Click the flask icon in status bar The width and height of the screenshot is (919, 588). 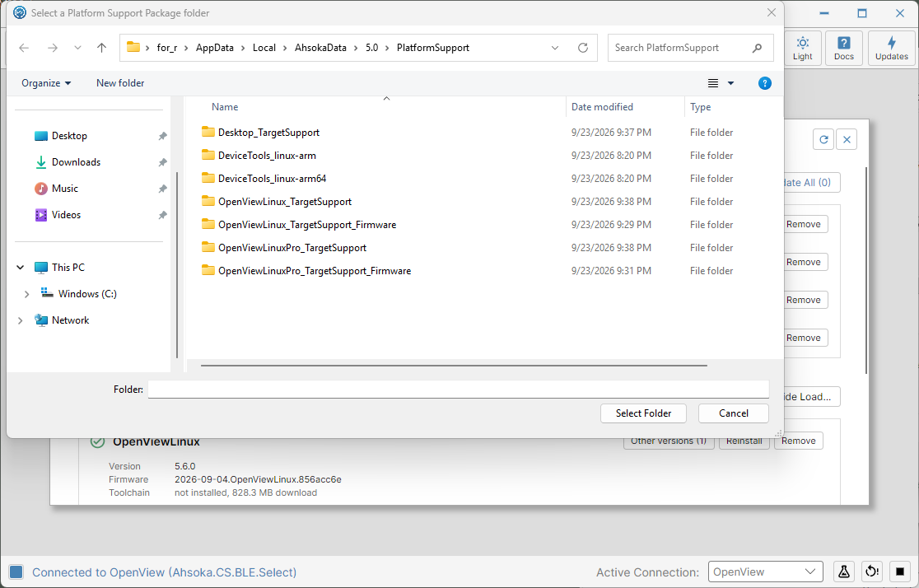843,572
